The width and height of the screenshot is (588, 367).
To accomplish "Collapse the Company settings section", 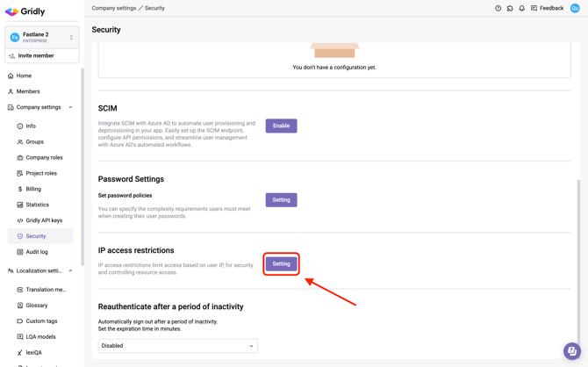I will tap(71, 107).
